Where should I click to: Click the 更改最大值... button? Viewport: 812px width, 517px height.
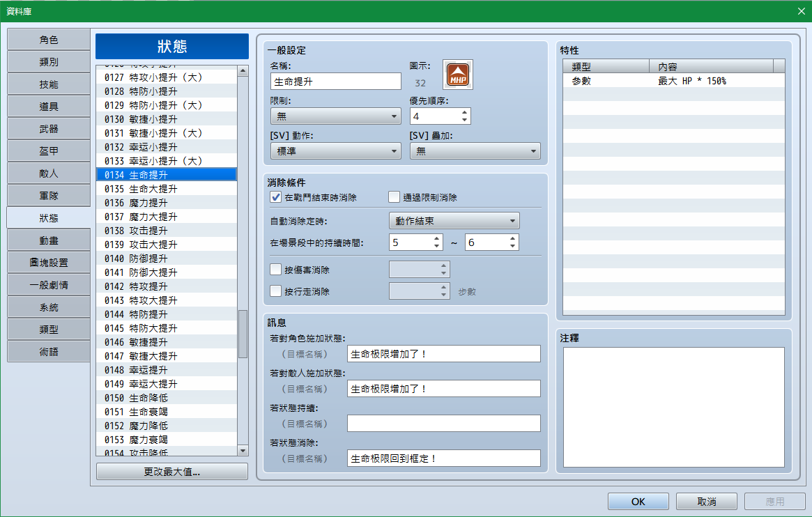[x=172, y=472]
